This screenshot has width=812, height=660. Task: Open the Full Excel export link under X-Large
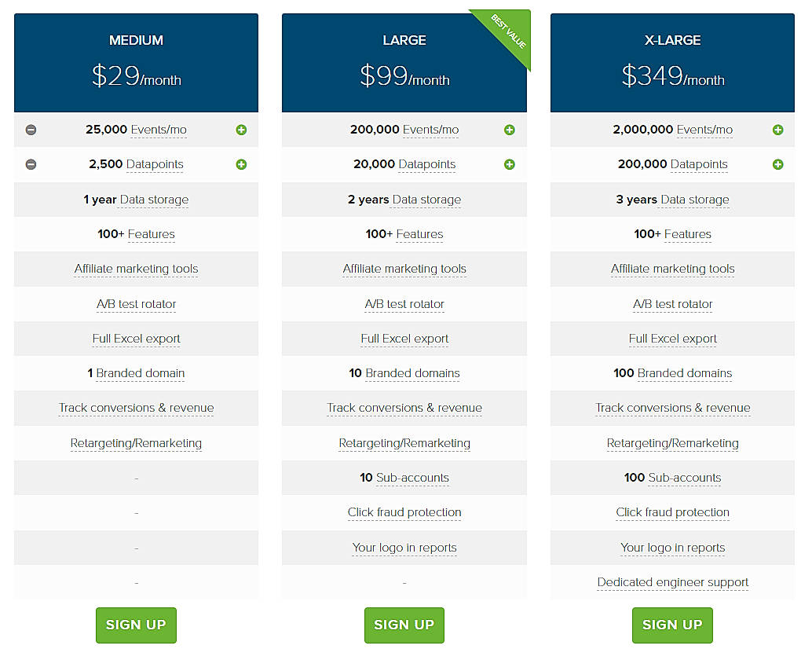pyautogui.click(x=672, y=339)
